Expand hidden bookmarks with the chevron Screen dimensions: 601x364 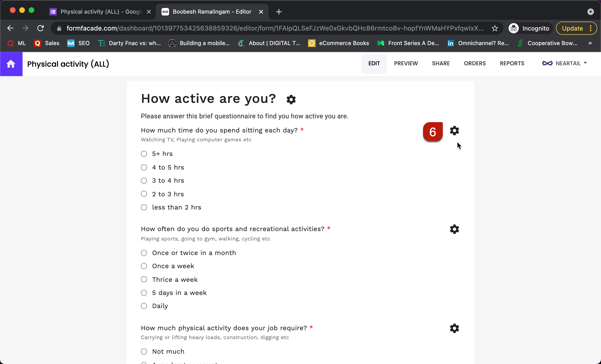point(590,43)
